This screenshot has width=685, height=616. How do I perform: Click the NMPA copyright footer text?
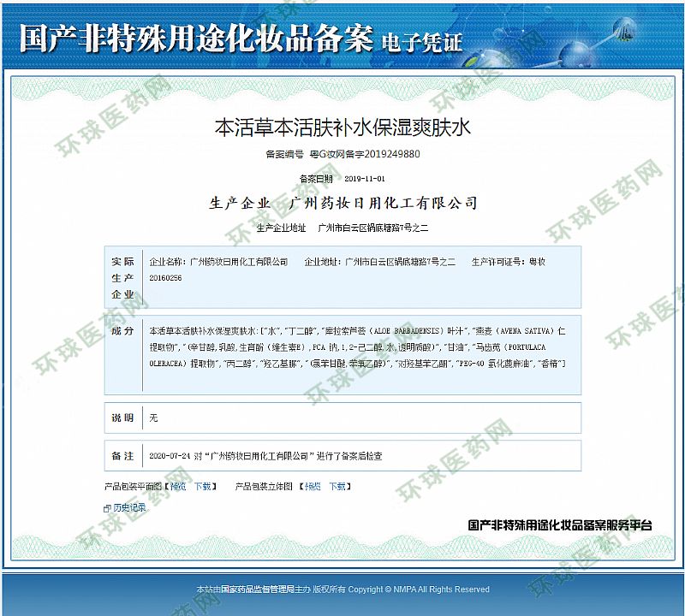coord(342,589)
